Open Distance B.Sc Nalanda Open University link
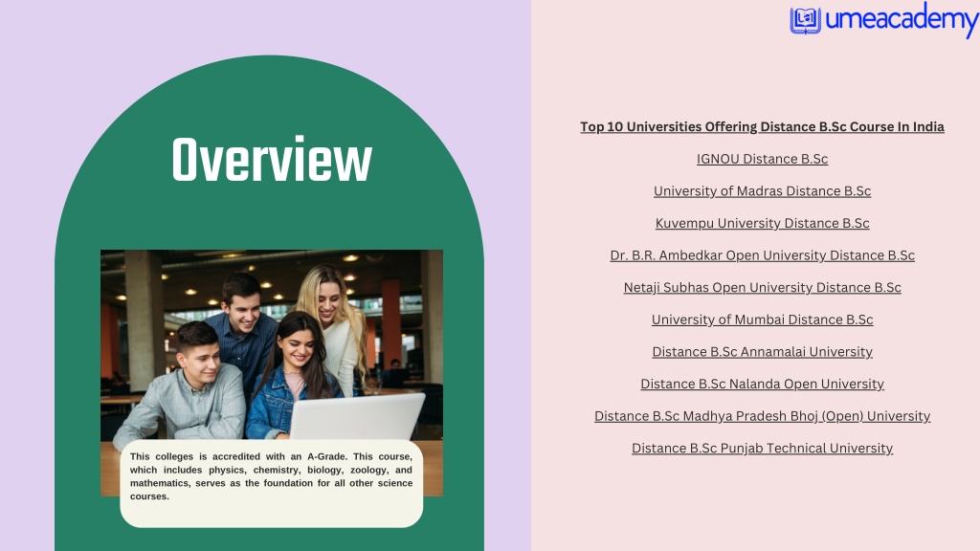Screen dimensions: 980x551 click(762, 385)
